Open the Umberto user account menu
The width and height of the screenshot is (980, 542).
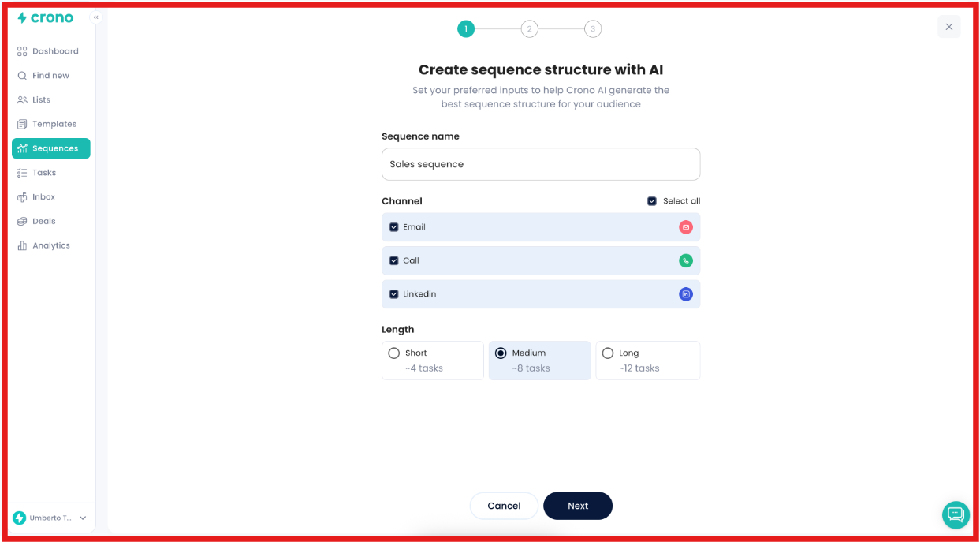coord(50,518)
